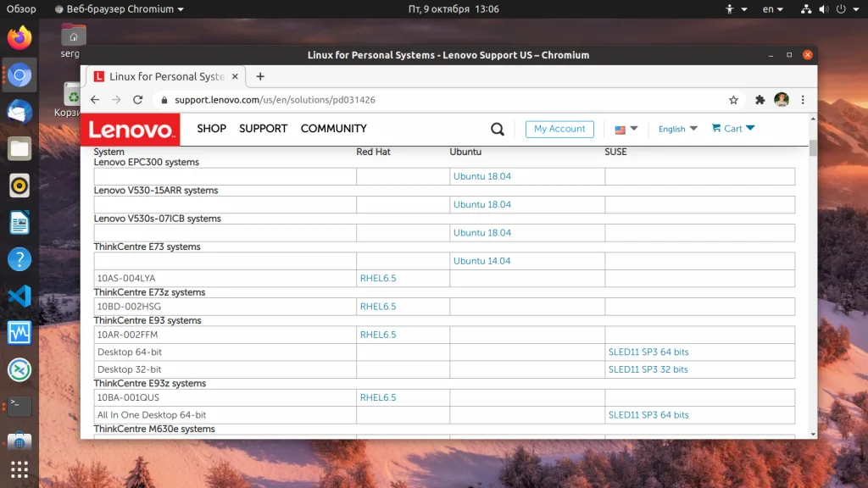This screenshot has height=488, width=868.
Task: Open a new browser tab
Action: (260, 77)
